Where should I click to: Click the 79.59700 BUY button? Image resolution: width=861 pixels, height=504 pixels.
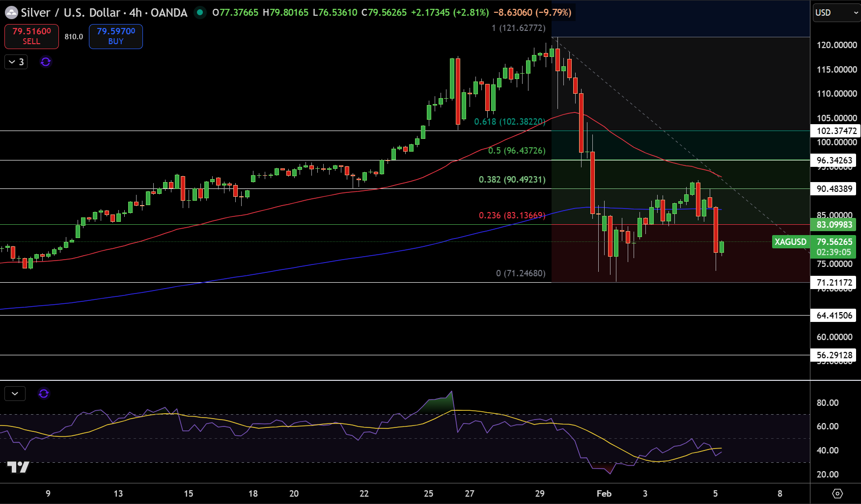[116, 36]
